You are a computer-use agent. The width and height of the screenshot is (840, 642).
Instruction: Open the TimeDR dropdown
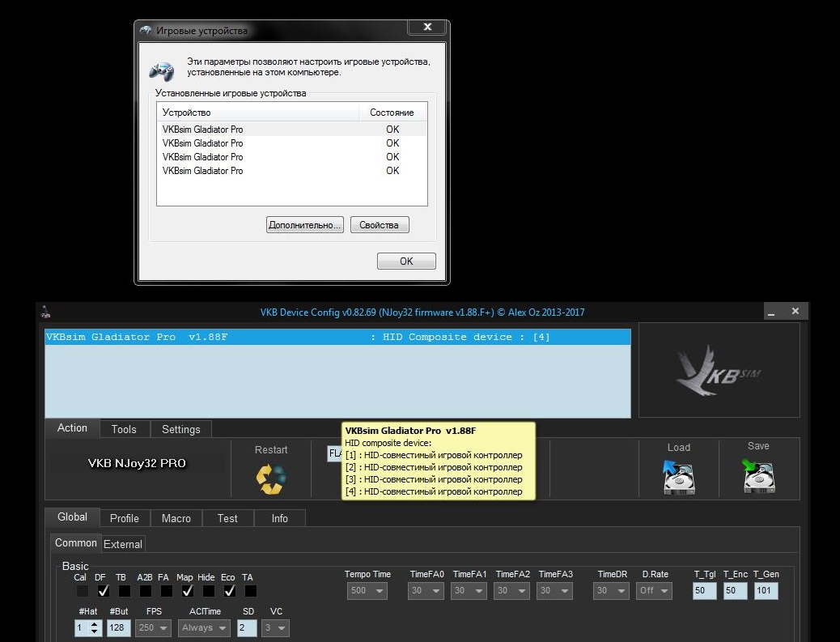tap(611, 590)
